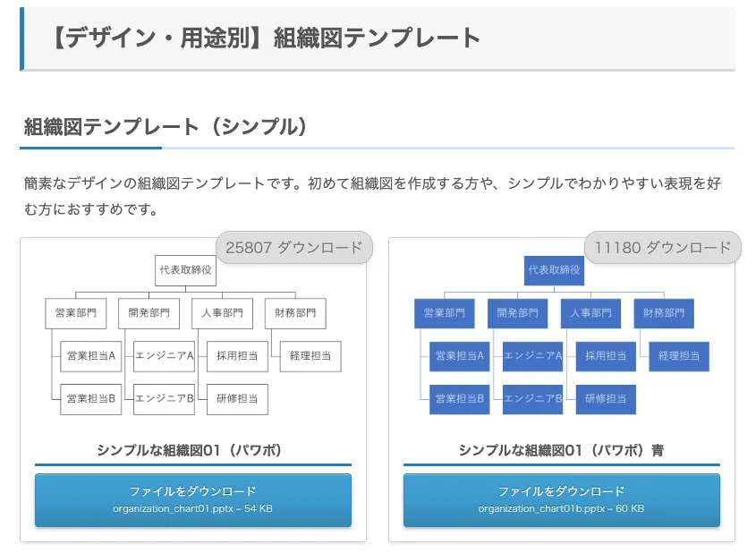The image size is (756, 553).
Task: Click the blue 代表取締役 box
Action: click(554, 270)
